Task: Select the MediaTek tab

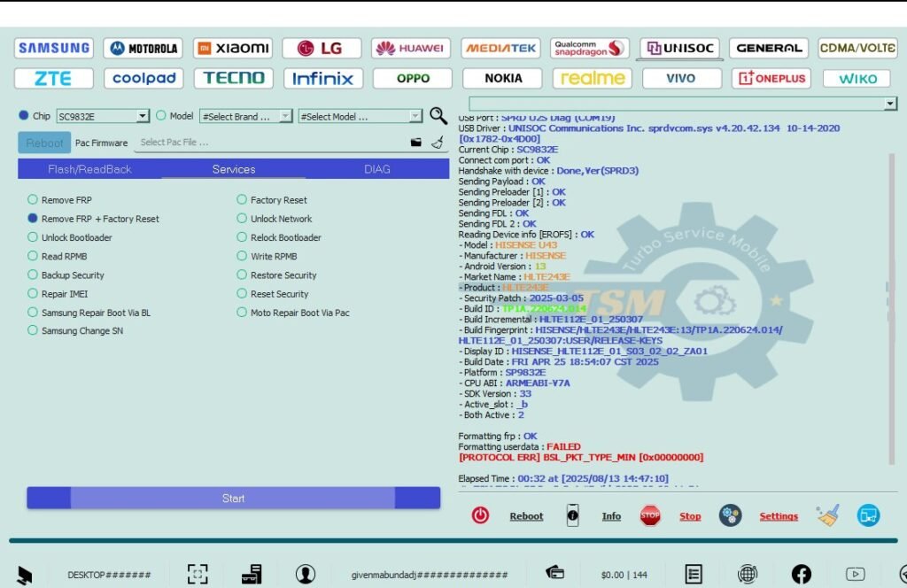Action: point(501,48)
